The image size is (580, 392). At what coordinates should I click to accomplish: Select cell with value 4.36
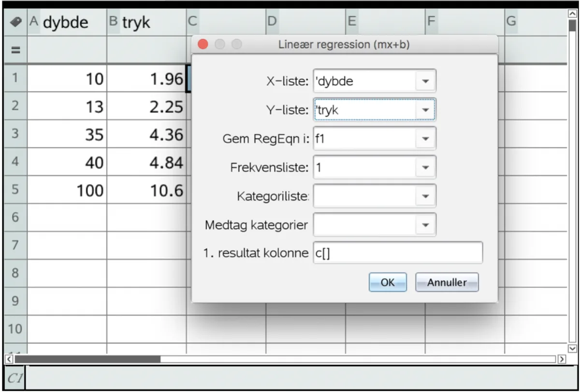point(146,134)
